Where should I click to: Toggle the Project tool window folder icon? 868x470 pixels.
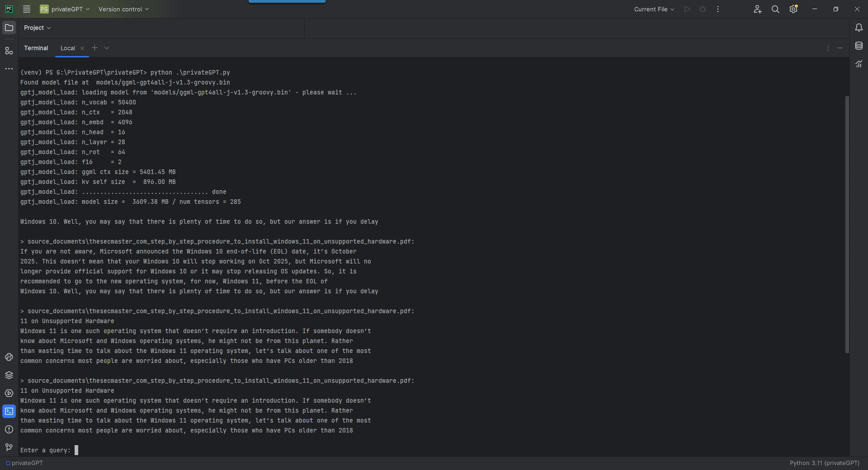click(x=9, y=28)
